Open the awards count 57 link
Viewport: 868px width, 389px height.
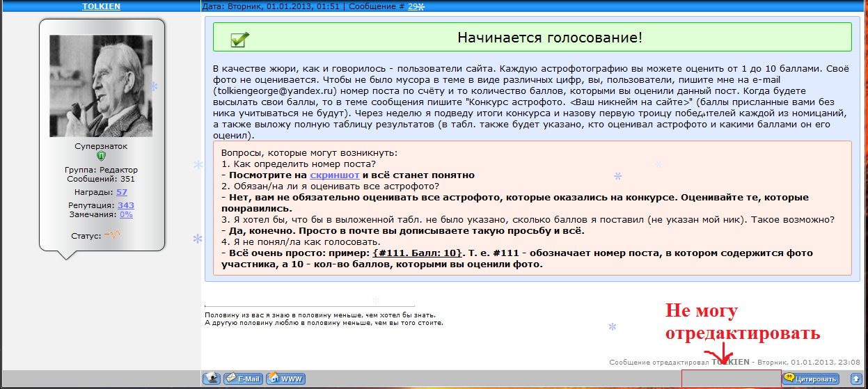click(122, 192)
